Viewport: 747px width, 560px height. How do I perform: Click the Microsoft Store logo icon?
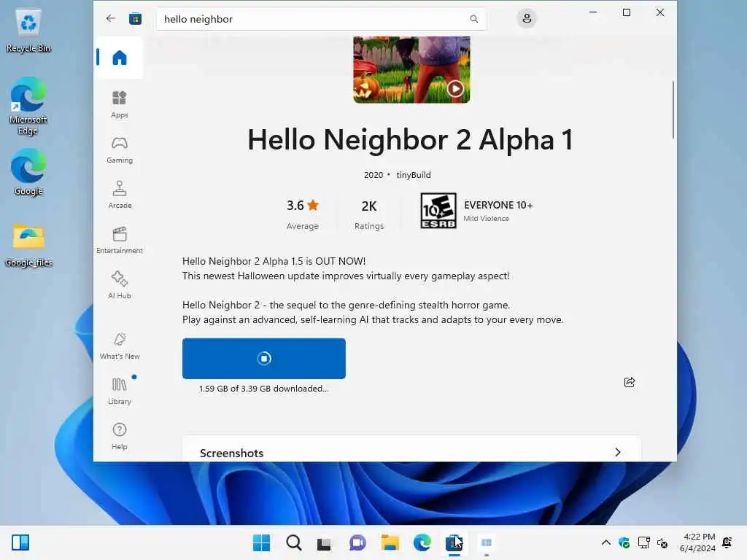coord(135,19)
